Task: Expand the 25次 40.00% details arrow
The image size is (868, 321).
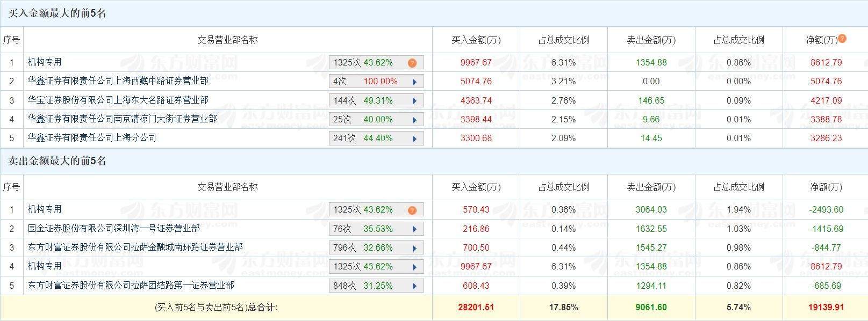Action: (x=414, y=120)
